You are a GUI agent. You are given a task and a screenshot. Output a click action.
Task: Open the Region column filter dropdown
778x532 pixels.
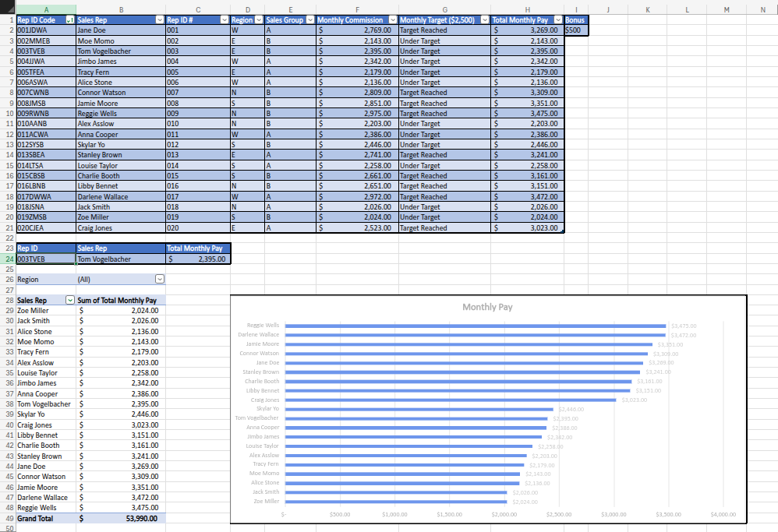point(259,19)
